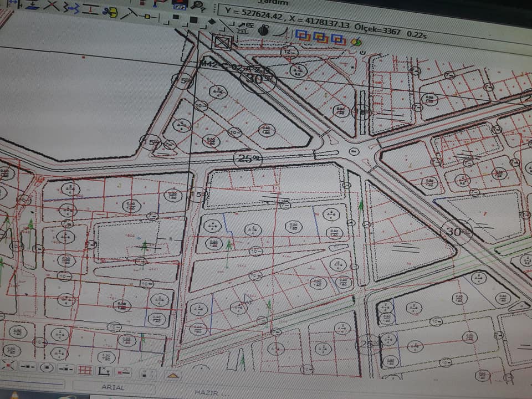The width and height of the screenshot is (532, 399).
Task: Click the Y X coordinate readout field
Action: click(x=287, y=20)
